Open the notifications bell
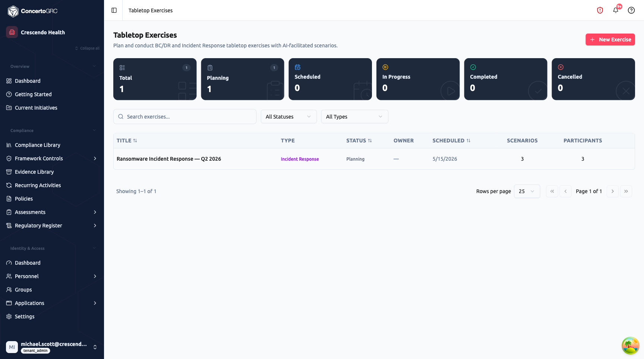 pyautogui.click(x=616, y=10)
